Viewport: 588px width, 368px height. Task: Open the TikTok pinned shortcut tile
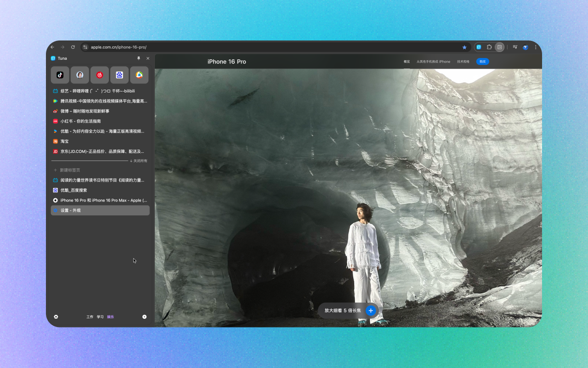coord(60,75)
